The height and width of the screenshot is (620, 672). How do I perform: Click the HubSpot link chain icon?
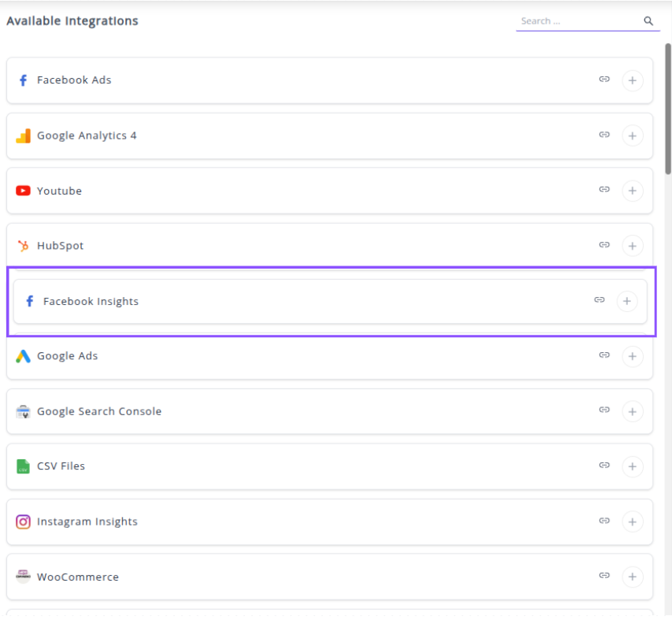[604, 245]
